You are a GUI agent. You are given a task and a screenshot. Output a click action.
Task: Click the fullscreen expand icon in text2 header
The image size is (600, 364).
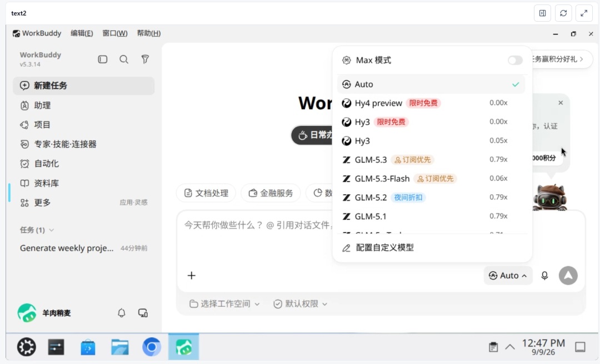[584, 13]
